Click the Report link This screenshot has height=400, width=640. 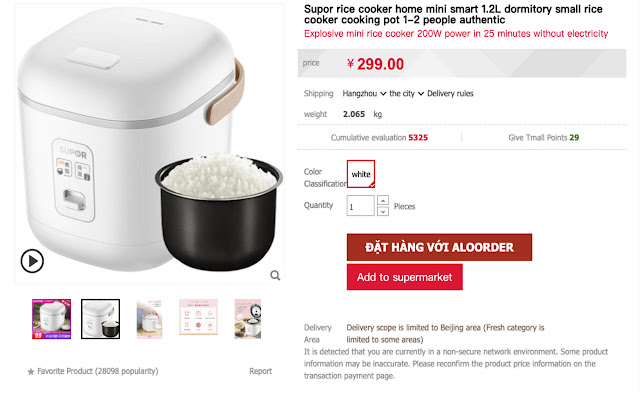260,371
